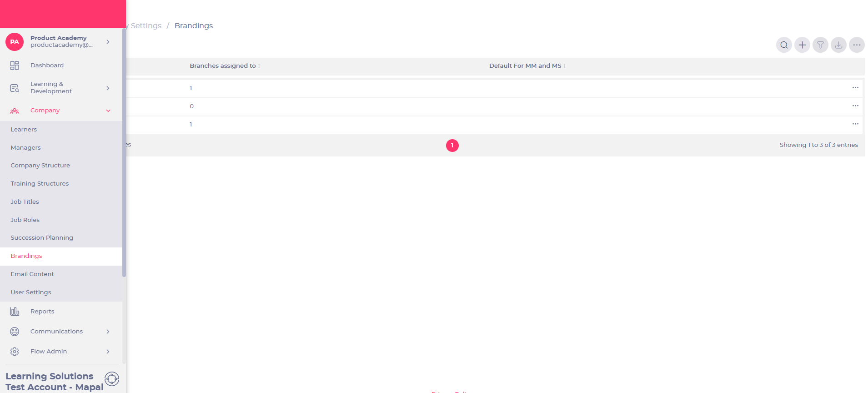
Task: Click the sidebar vertical scrollbar
Action: pos(124,152)
